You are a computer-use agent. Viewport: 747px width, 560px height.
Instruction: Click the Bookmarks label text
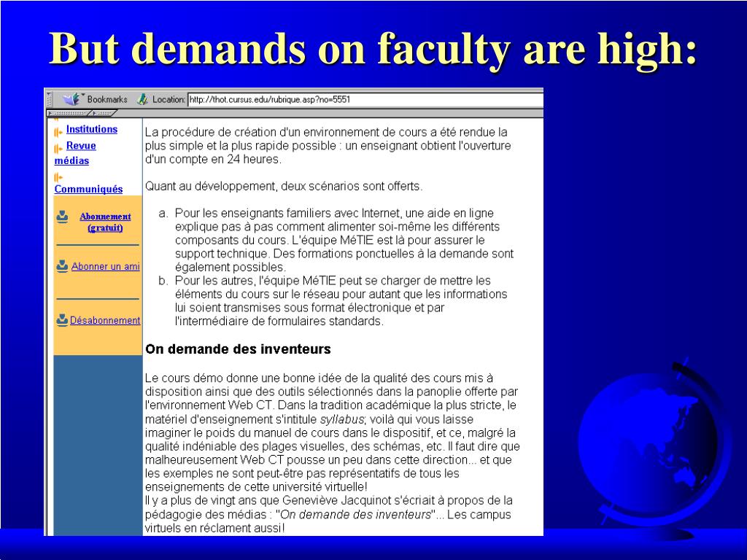(107, 99)
